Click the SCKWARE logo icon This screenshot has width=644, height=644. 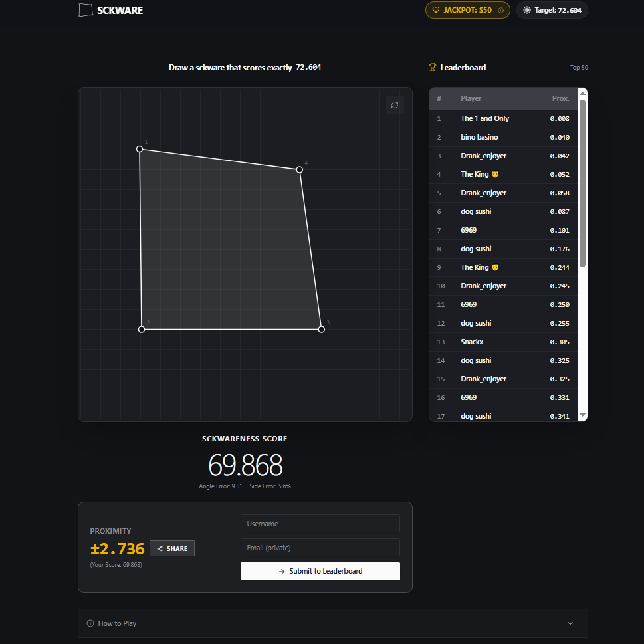86,10
